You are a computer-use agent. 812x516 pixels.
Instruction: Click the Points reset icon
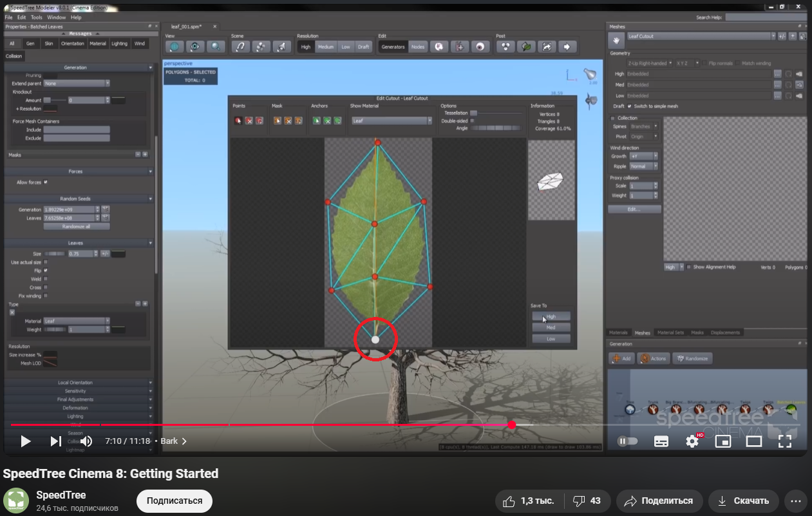260,120
